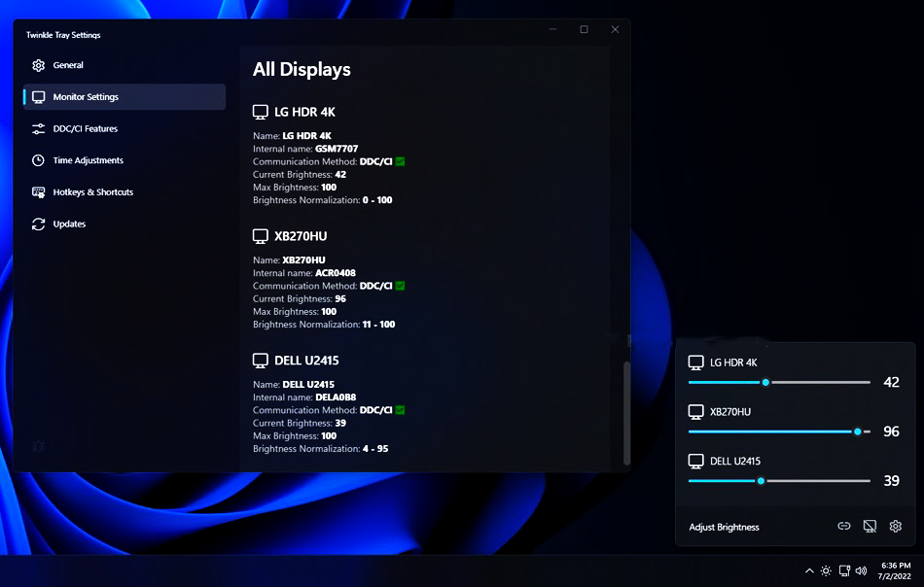
Task: Click 'Brightness Normalization: 4 - 95' line
Action: click(321, 449)
